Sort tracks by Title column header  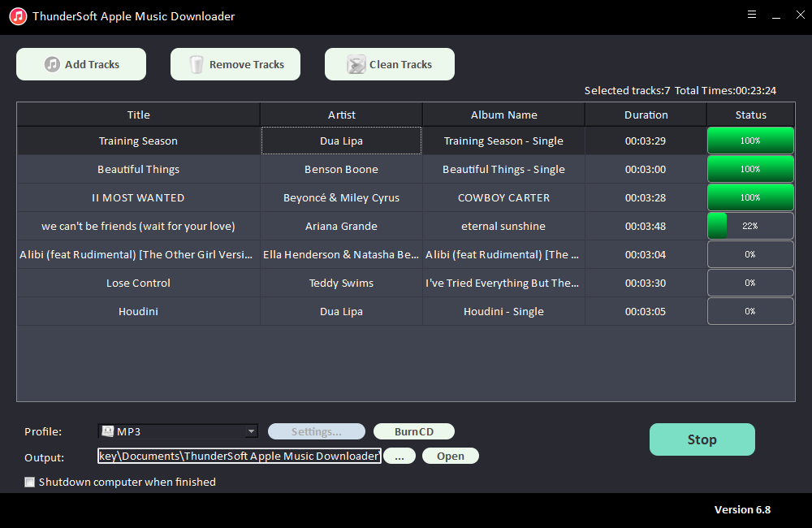pyautogui.click(x=138, y=115)
